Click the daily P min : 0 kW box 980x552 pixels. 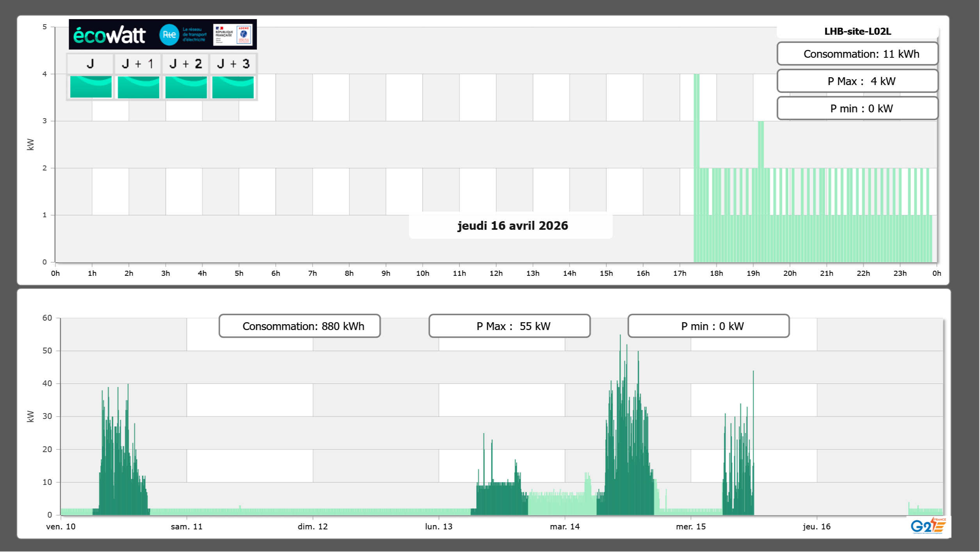(857, 108)
